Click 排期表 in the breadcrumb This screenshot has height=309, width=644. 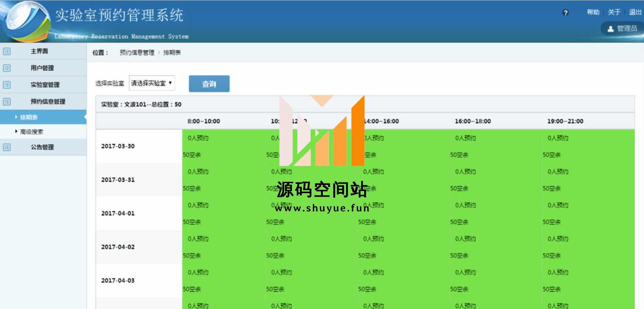(x=172, y=53)
